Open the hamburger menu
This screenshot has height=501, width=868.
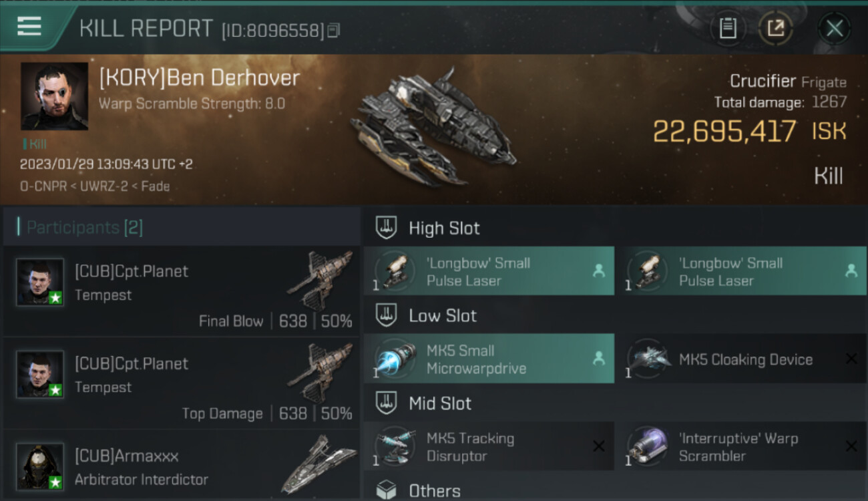[29, 26]
